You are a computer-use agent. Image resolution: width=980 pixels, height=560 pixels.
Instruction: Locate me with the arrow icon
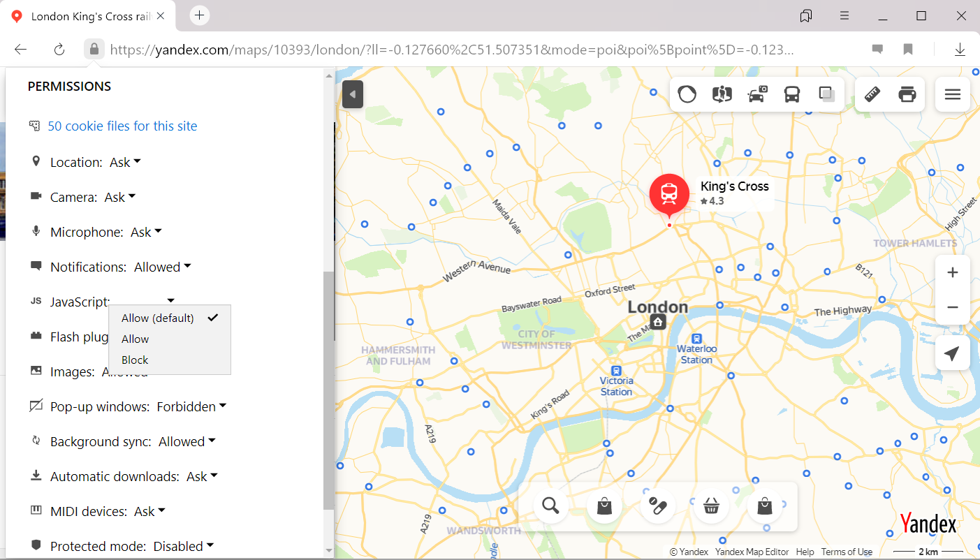tap(953, 353)
